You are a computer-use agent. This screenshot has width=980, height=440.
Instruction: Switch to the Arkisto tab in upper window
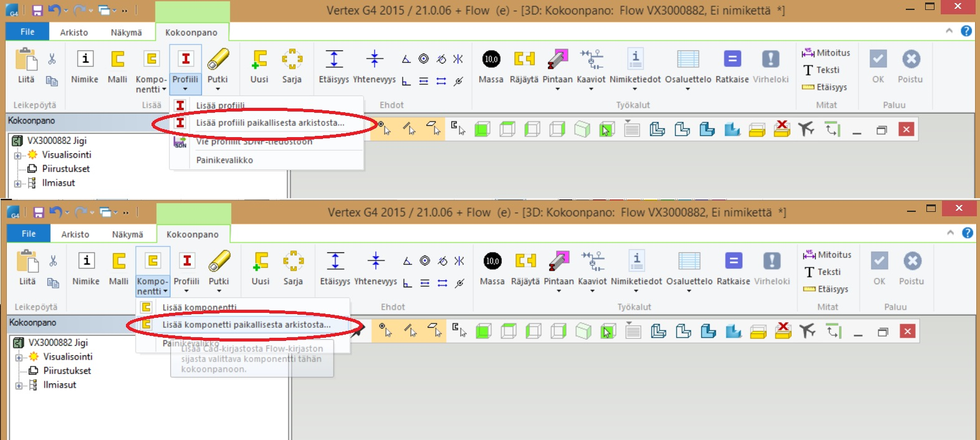(74, 32)
